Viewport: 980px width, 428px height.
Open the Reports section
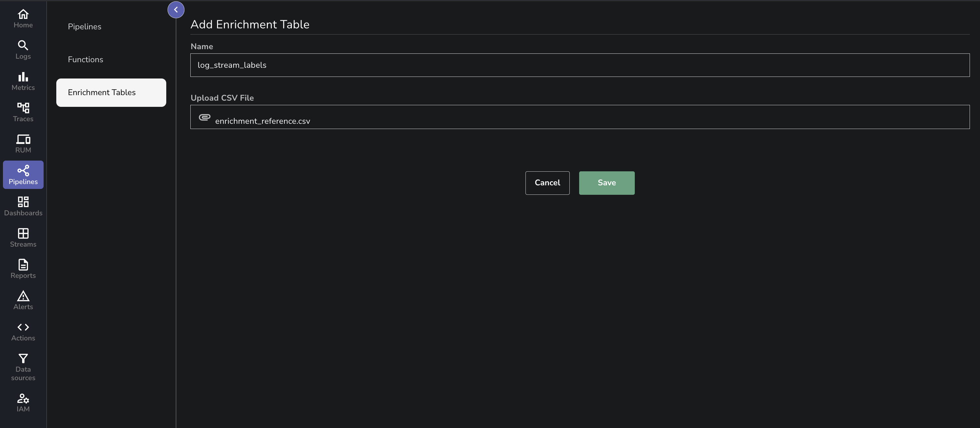[23, 269]
